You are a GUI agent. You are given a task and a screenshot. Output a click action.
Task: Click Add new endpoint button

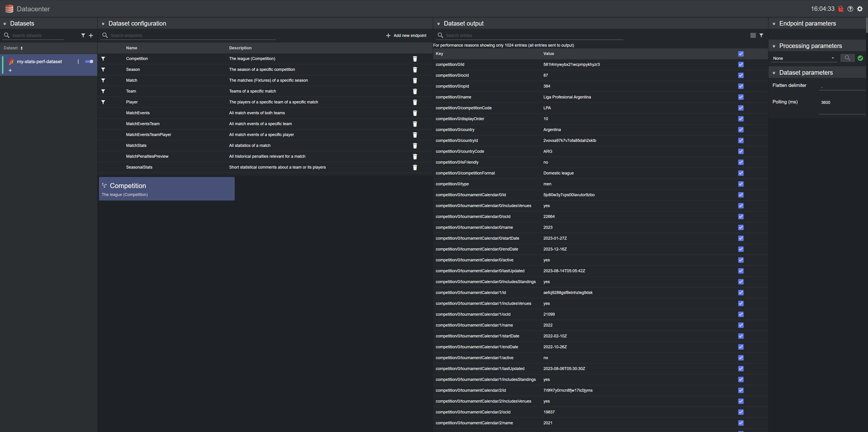[406, 35]
